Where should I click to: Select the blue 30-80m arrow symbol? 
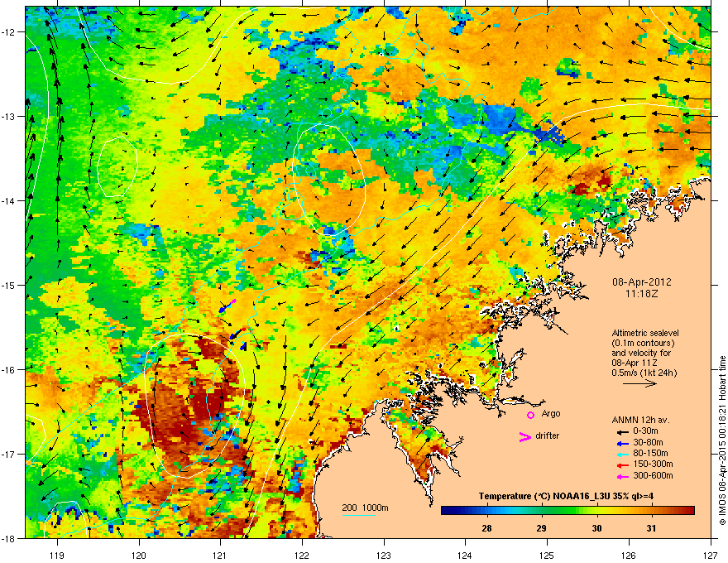point(621,443)
